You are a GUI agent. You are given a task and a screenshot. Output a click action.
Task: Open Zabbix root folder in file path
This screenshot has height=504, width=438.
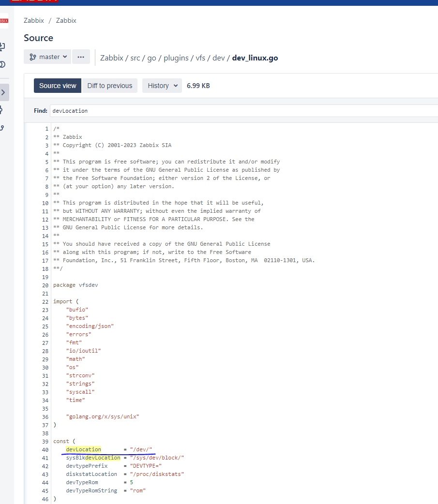coord(112,58)
